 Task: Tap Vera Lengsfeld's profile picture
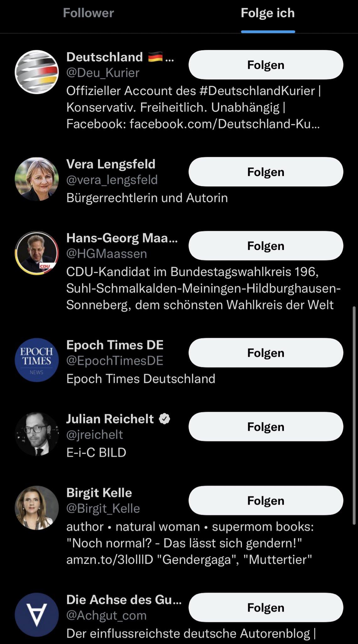pyautogui.click(x=37, y=179)
